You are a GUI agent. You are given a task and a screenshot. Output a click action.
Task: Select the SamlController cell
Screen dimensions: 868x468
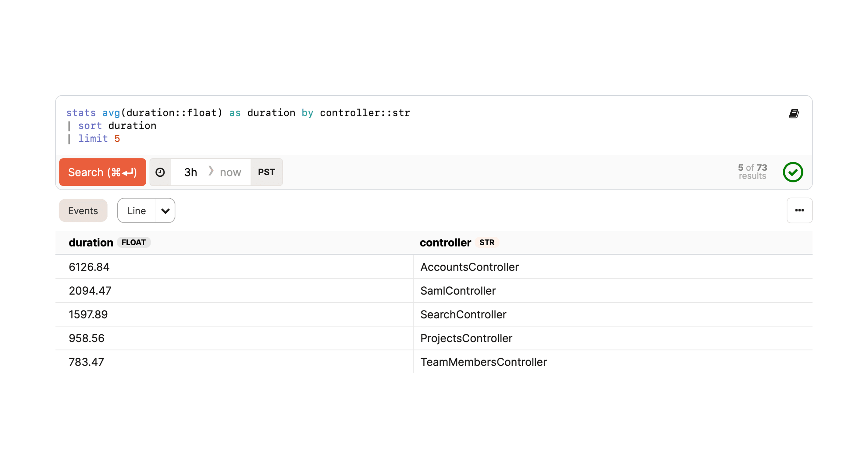coord(457,291)
